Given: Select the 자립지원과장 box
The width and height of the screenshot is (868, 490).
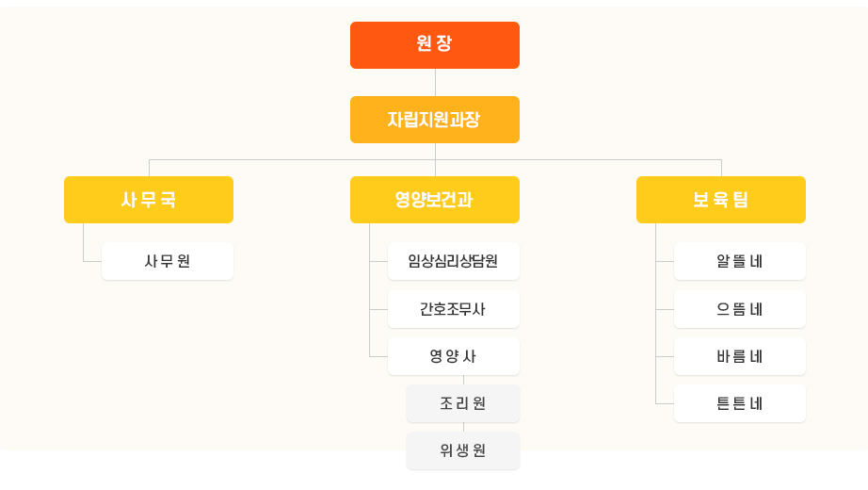Looking at the screenshot, I should pos(435,120).
